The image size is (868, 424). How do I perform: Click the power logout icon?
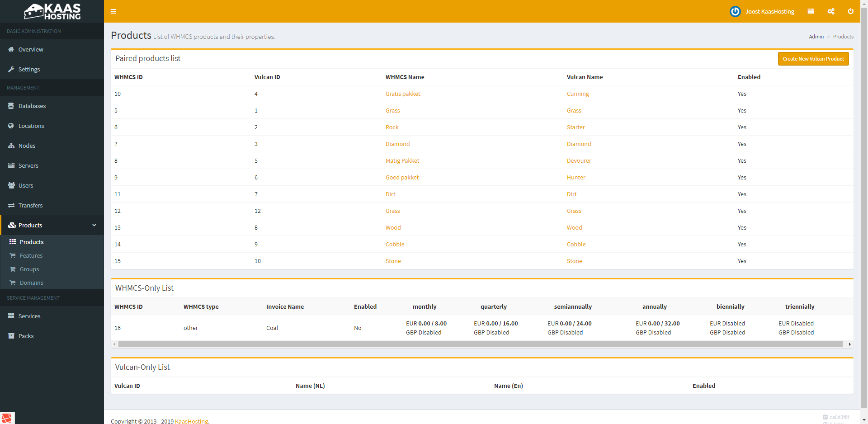click(x=850, y=11)
